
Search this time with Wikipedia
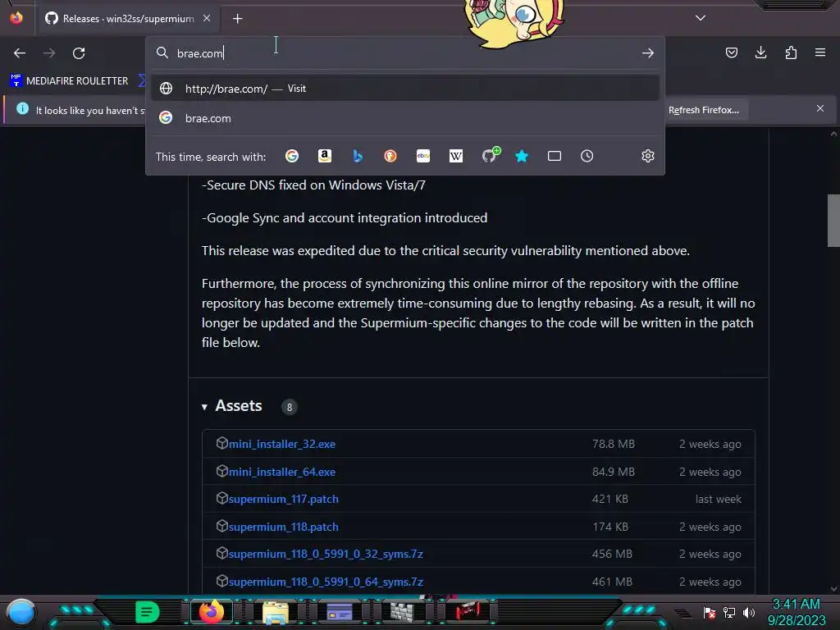(x=456, y=156)
